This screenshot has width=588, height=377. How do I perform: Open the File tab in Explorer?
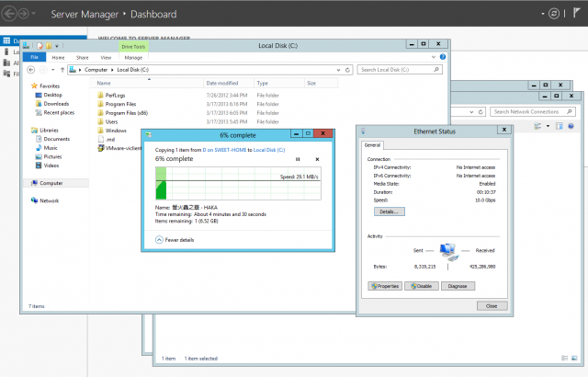pyautogui.click(x=35, y=57)
